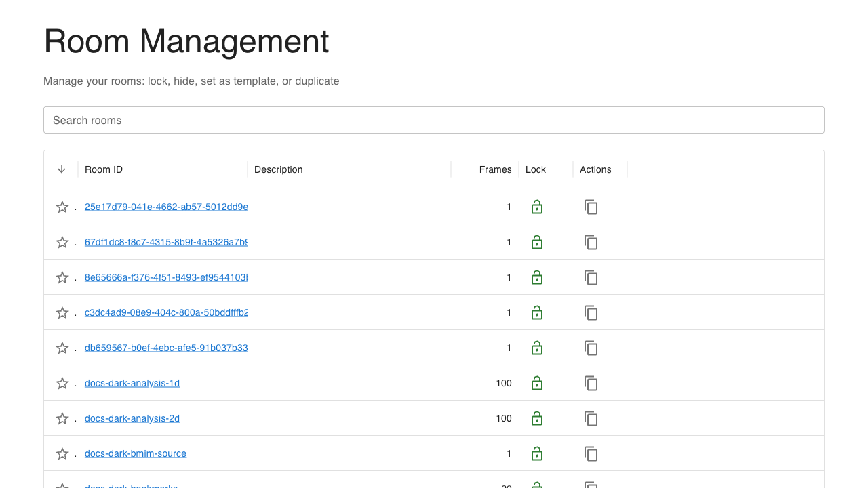The image size is (868, 488).
Task: Duplicate the docs-dark-bmim-source room
Action: tap(591, 453)
